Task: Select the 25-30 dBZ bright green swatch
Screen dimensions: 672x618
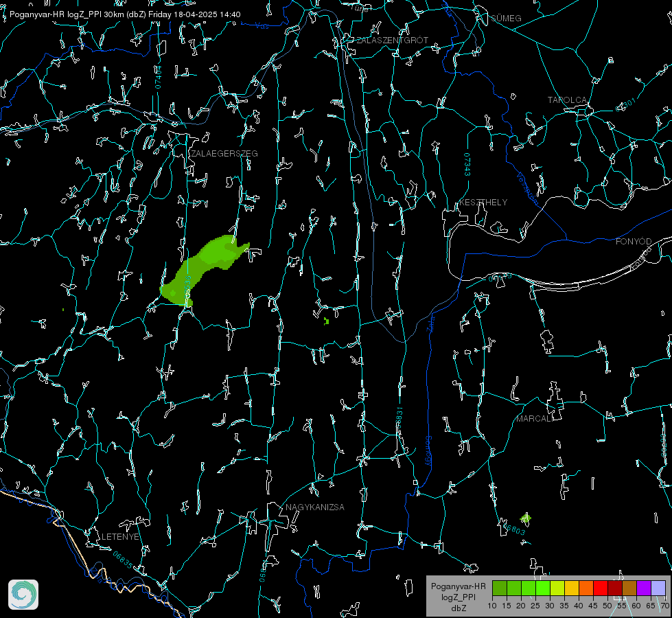Action: coord(543,588)
